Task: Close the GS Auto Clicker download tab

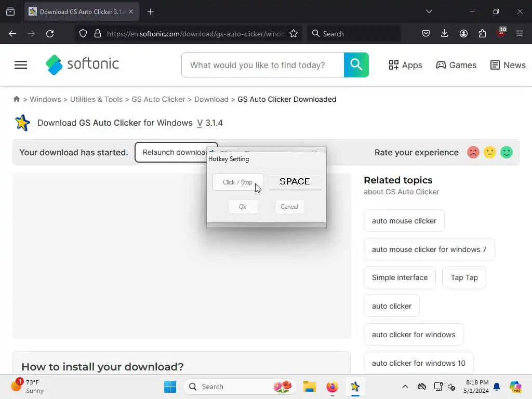Action: (131, 11)
